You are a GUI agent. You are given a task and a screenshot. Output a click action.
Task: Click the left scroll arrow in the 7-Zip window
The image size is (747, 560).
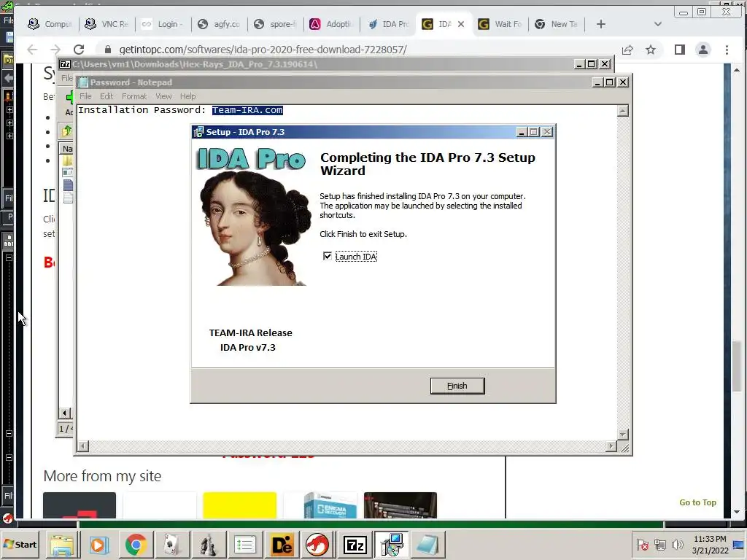(x=64, y=413)
